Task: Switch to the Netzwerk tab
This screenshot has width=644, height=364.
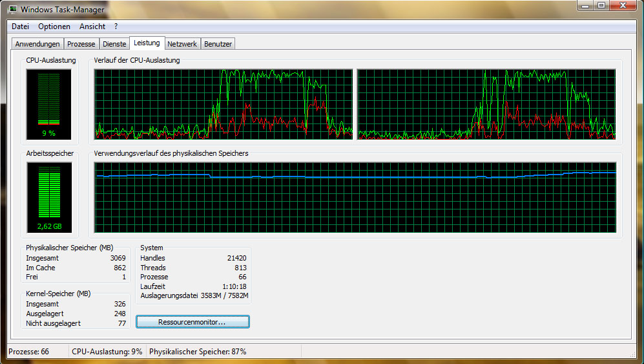Action: 182,44
